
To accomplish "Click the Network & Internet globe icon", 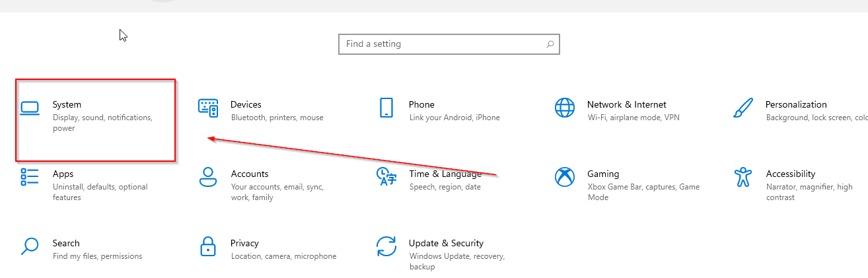I will tap(565, 108).
